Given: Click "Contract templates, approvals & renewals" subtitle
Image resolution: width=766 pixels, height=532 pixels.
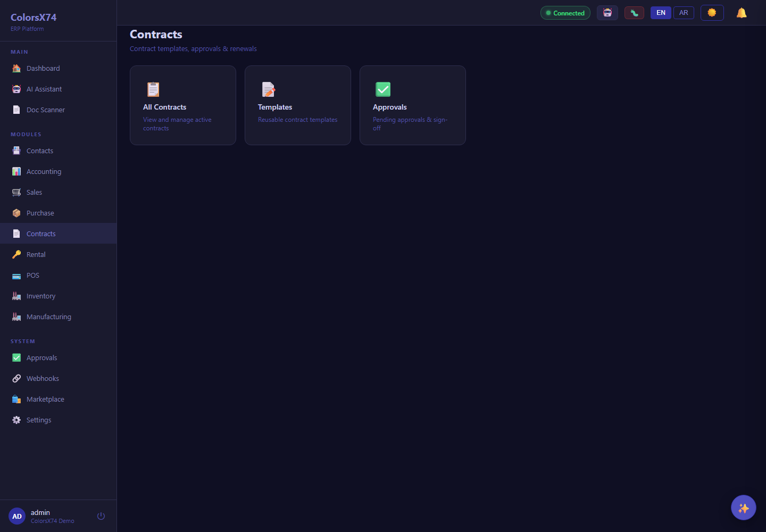Looking at the screenshot, I should point(193,48).
